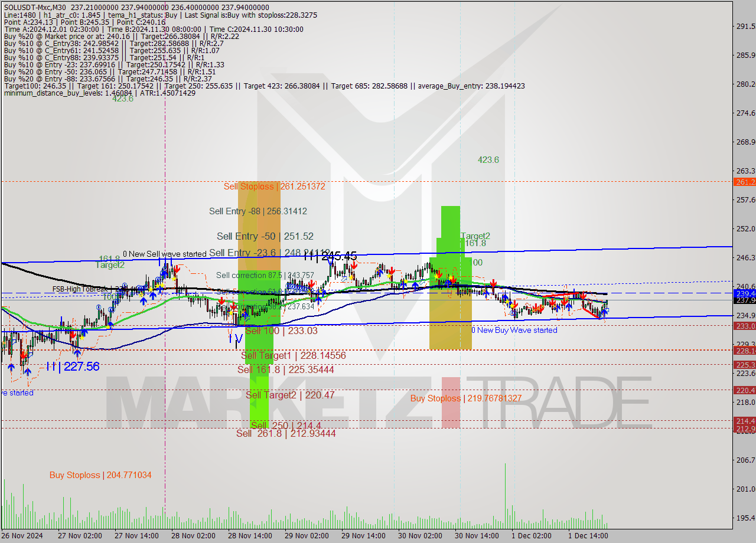
Task: Select the 'Buy %20 @ Entry -50: 236.065' line
Action: click(x=110, y=71)
